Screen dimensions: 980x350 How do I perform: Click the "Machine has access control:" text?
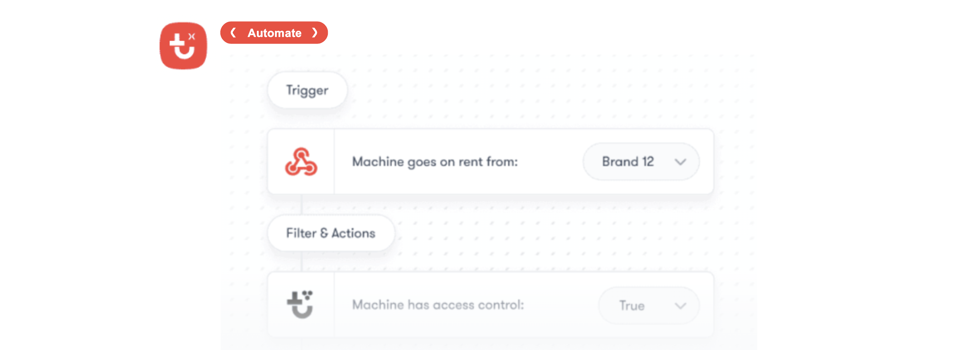click(x=438, y=305)
